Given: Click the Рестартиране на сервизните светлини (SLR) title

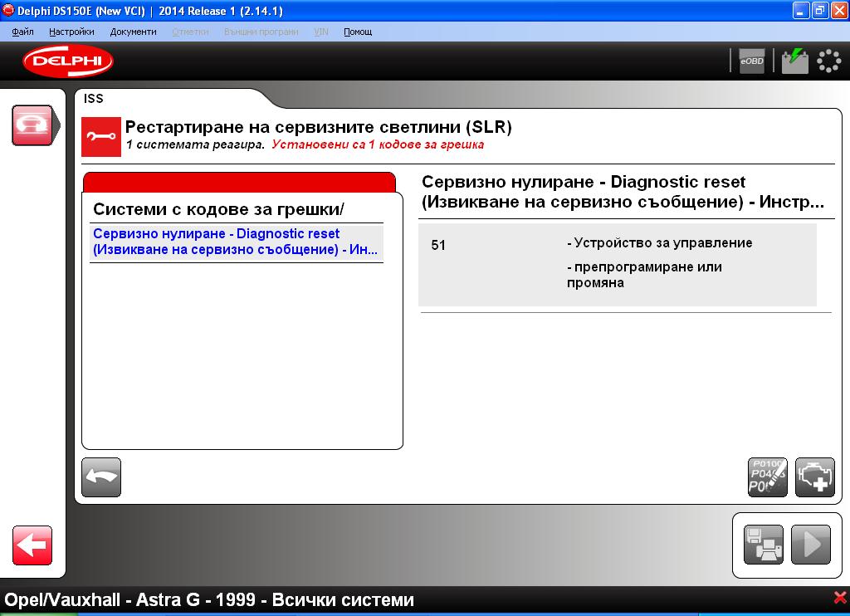Looking at the screenshot, I should (x=318, y=127).
